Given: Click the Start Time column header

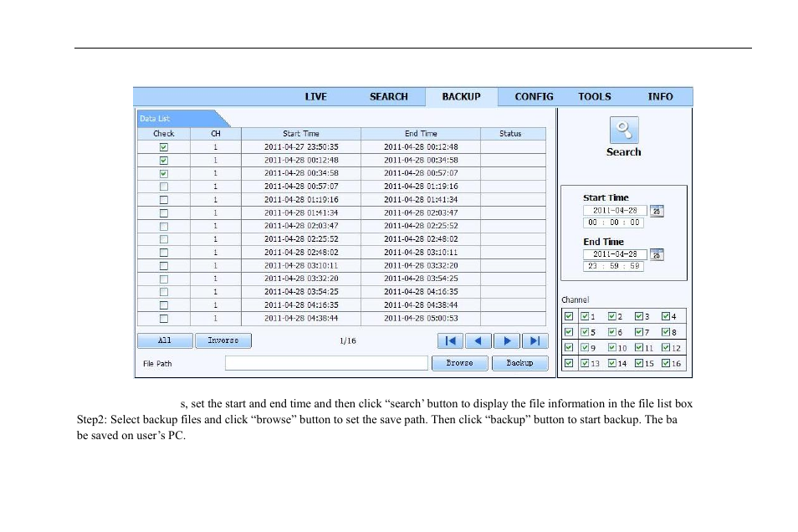Looking at the screenshot, I should (301, 134).
